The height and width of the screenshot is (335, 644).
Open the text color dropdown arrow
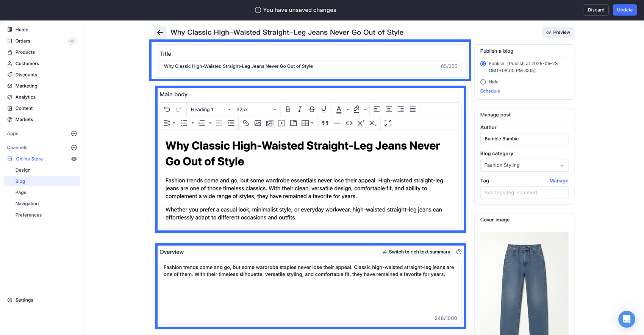coord(347,110)
